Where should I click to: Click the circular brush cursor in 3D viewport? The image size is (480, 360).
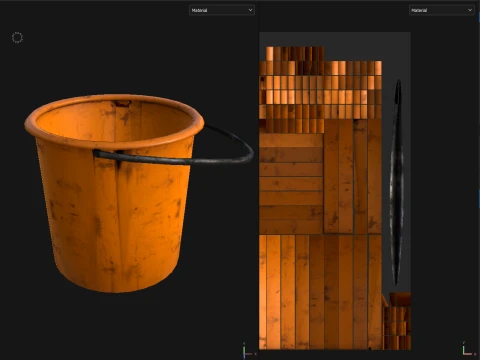17,37
